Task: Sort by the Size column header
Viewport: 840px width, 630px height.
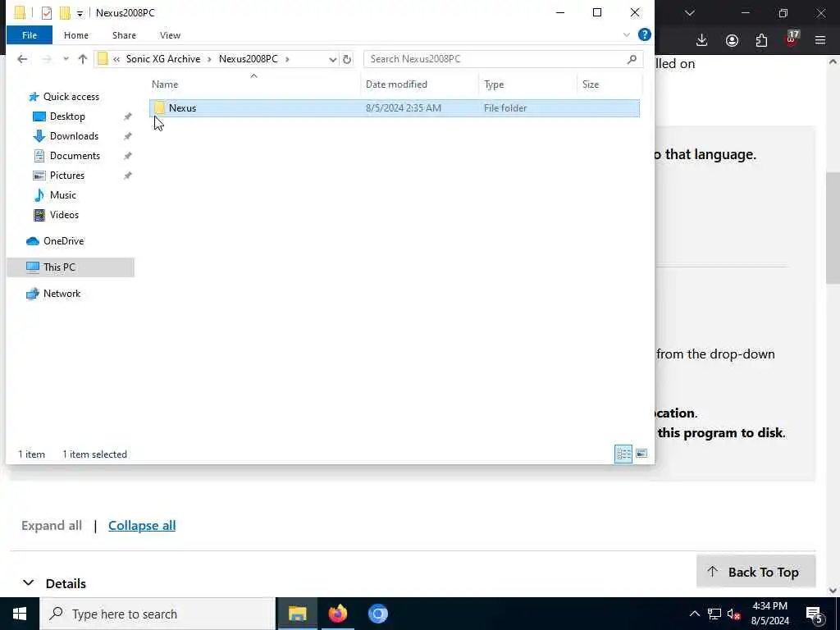Action: click(x=591, y=84)
